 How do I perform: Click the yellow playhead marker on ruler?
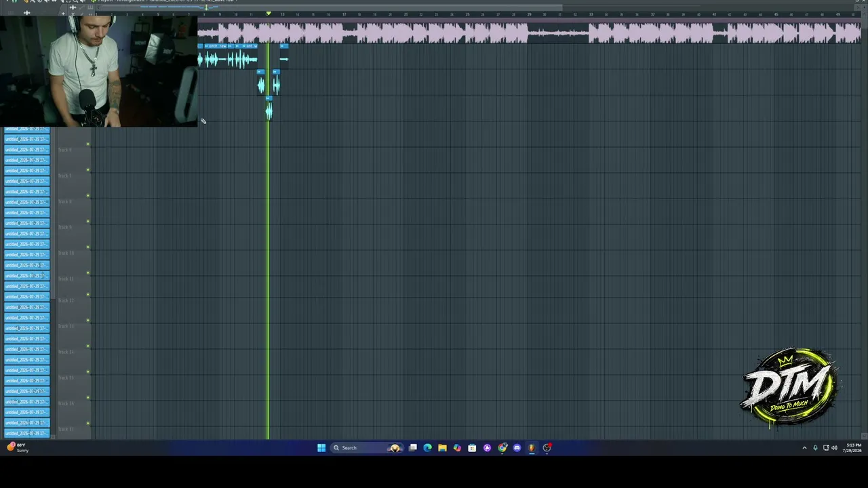(269, 14)
